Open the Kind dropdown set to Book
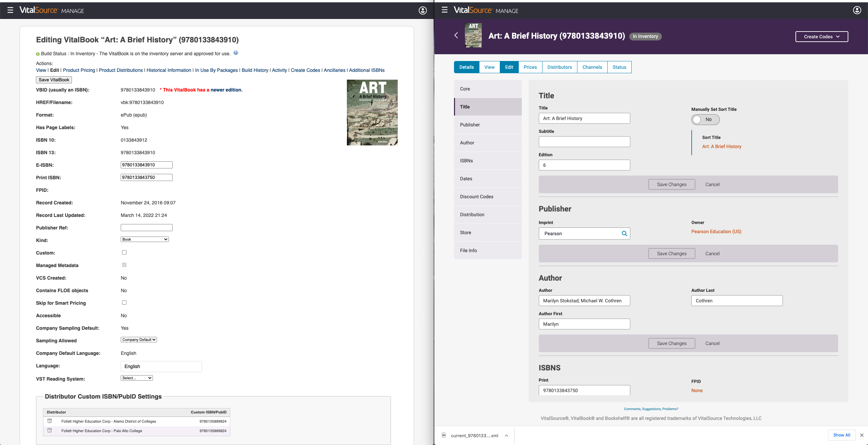 [x=145, y=239]
